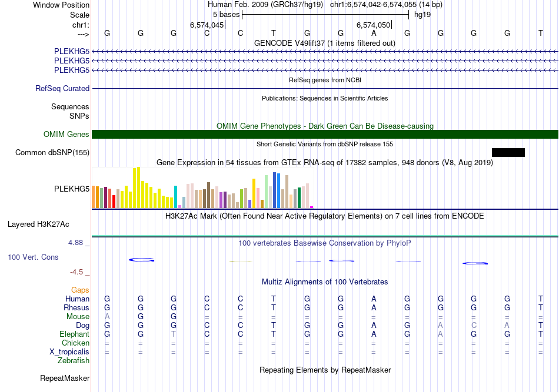559x392 pixels.
Task: Click the RefSeq Curated gene line
Action: [x=325, y=88]
